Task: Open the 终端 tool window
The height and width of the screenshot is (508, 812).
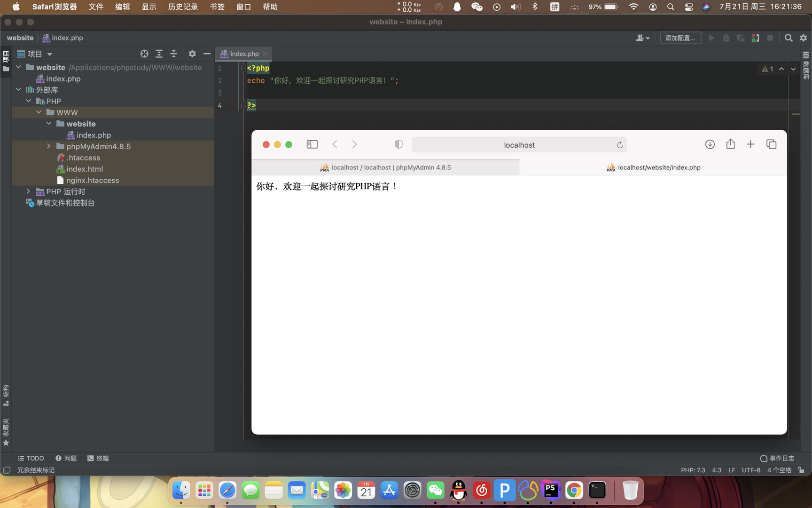Action: 98,458
